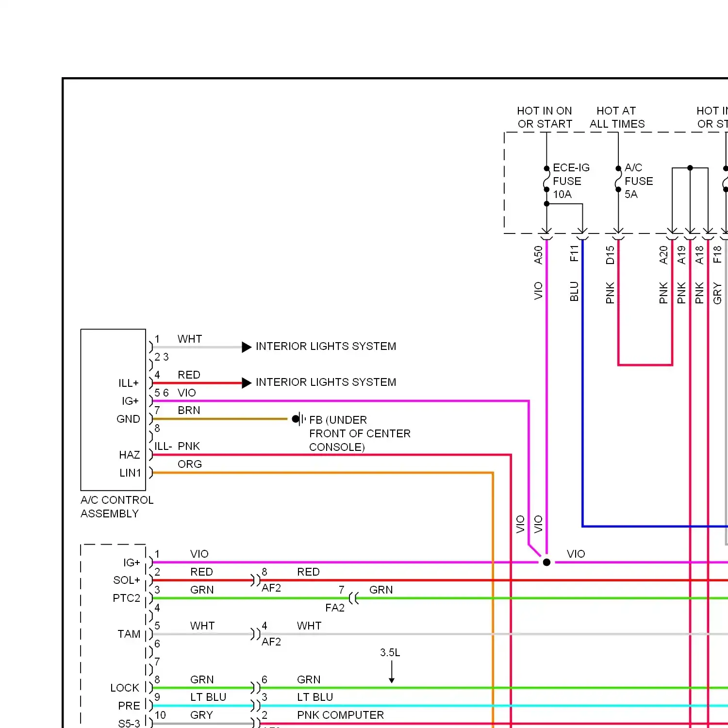Select the "ECE-IG FUSE 10A" label
Image resolution: width=728 pixels, height=728 pixels.
(x=571, y=181)
